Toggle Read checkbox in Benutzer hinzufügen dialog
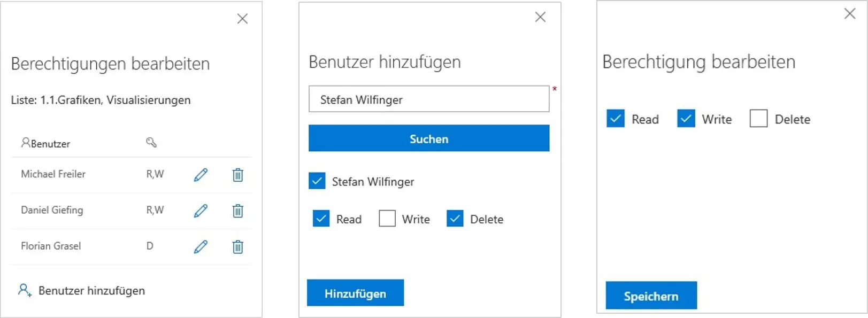This screenshot has width=868, height=318. (321, 219)
